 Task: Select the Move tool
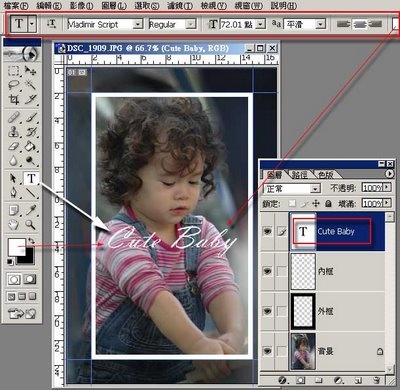[x=31, y=71]
